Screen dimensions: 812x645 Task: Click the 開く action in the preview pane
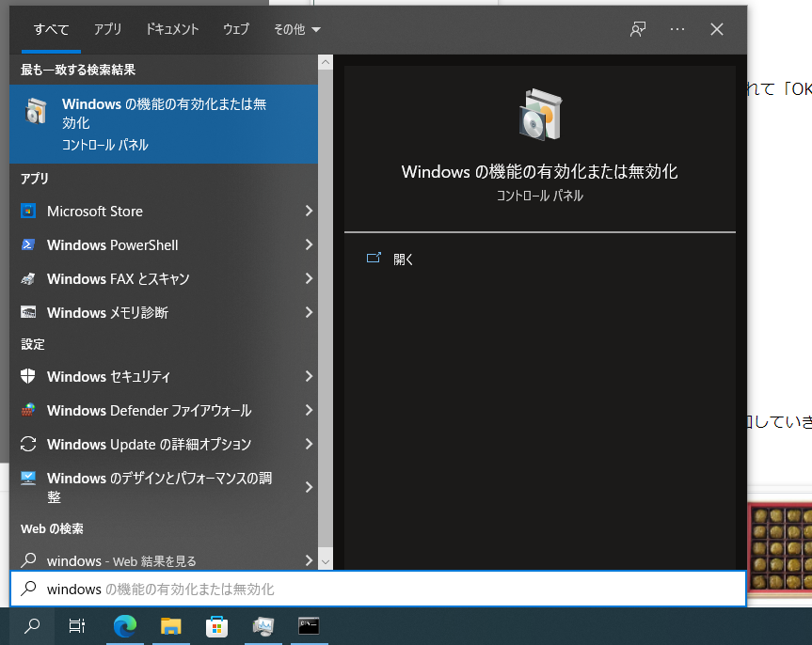403,259
